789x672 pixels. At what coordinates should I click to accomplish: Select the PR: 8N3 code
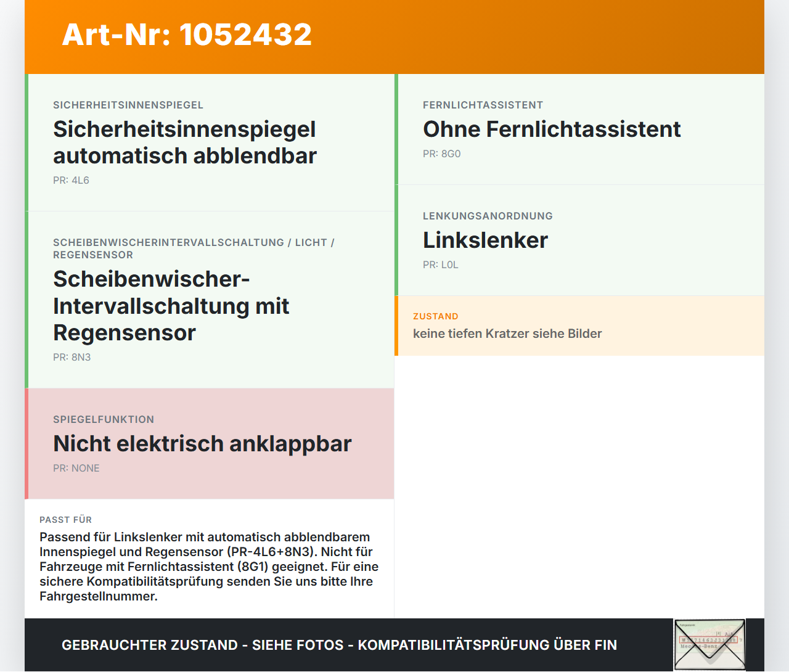tap(72, 358)
